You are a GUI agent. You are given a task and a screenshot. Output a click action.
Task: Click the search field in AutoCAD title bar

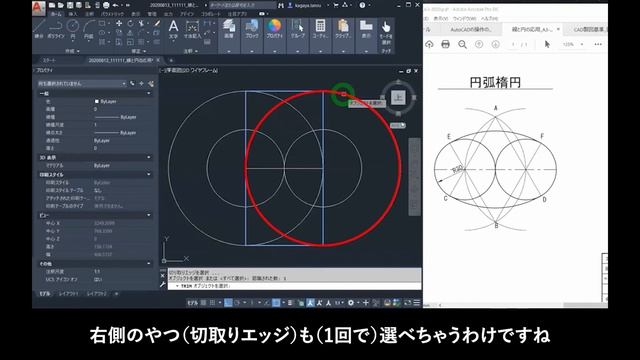[242, 5]
